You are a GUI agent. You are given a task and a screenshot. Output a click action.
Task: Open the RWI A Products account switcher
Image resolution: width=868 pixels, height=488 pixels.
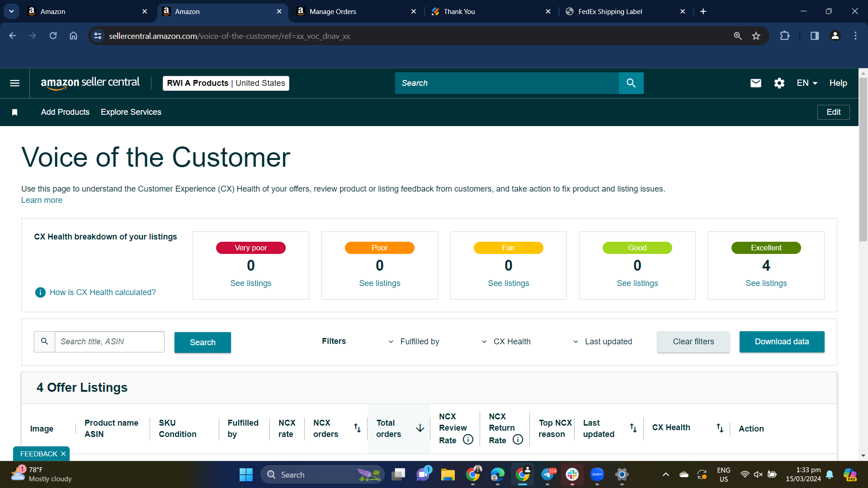(x=226, y=83)
